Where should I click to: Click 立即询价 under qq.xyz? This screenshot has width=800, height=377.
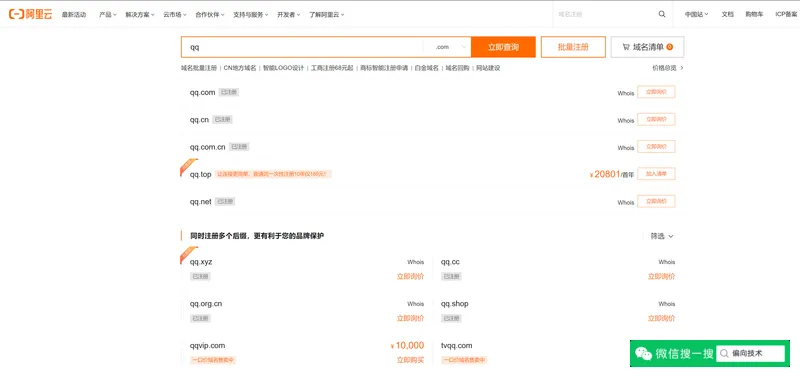pyautogui.click(x=410, y=277)
